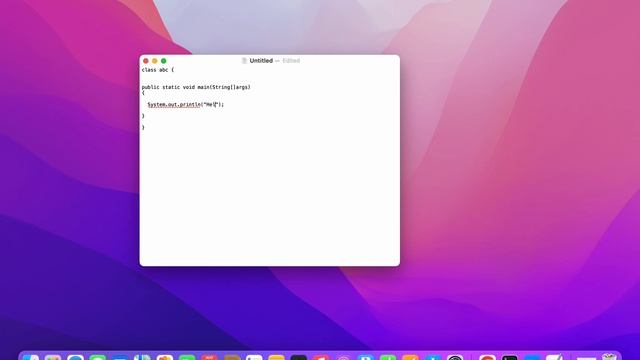The width and height of the screenshot is (640, 360).
Task: Click the closing brace directly below the println line
Action: pyautogui.click(x=143, y=116)
